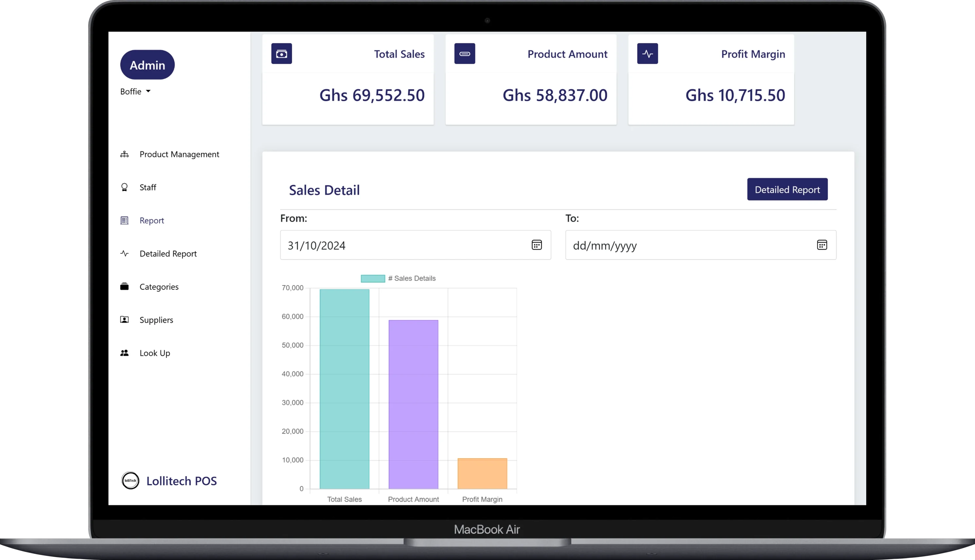975x560 pixels.
Task: Click the Staff badge icon
Action: coord(124,187)
